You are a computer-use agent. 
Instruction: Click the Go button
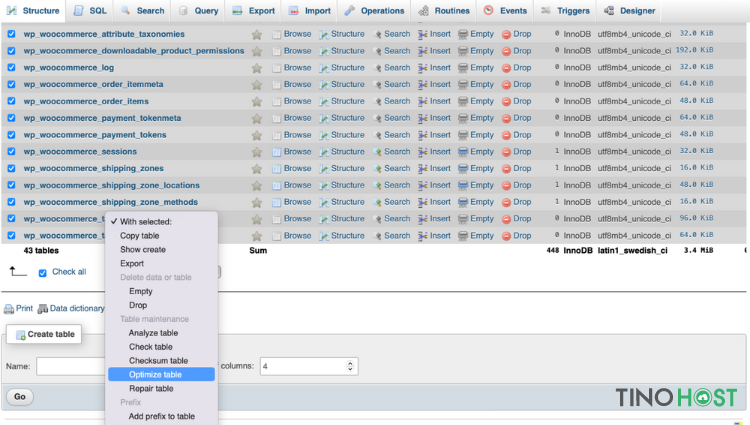click(x=20, y=396)
